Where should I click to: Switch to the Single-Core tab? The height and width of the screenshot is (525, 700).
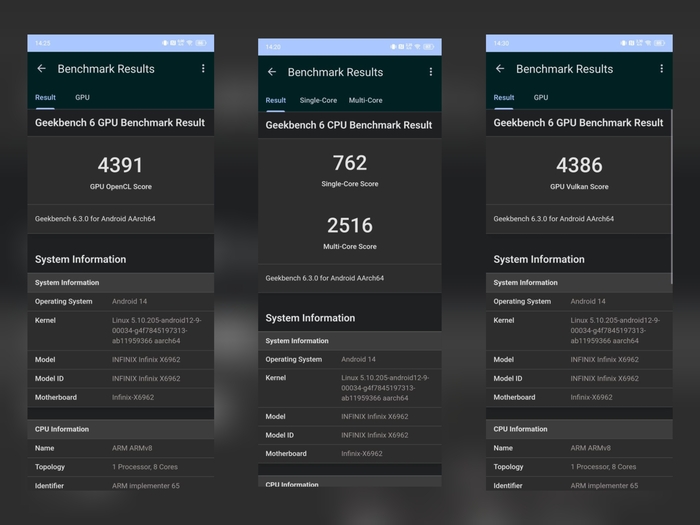(318, 100)
